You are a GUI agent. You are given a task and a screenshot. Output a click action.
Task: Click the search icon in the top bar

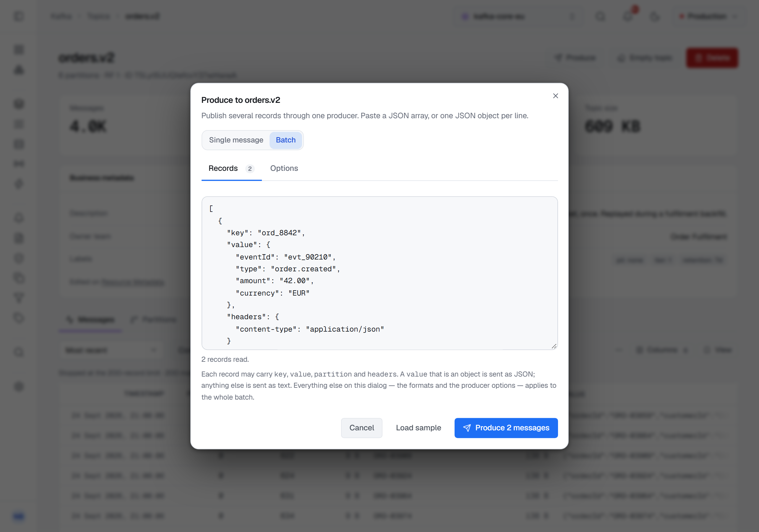point(601,17)
